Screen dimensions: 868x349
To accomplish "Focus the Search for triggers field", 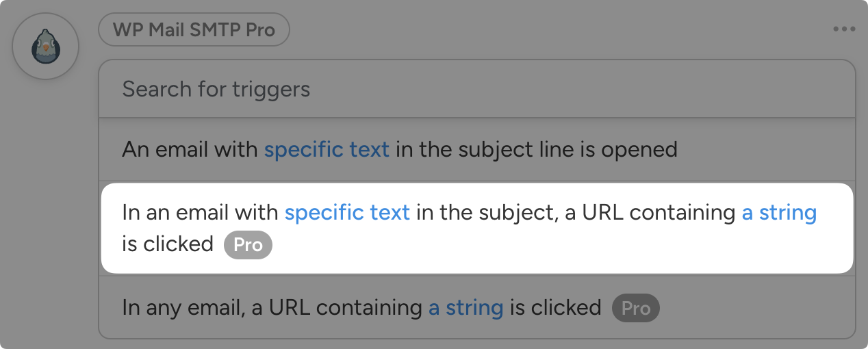I will click(476, 89).
